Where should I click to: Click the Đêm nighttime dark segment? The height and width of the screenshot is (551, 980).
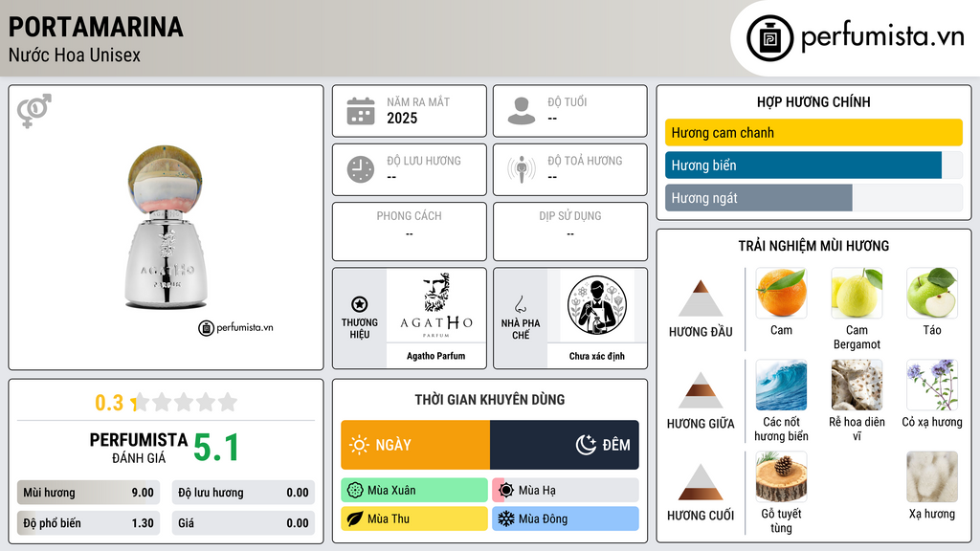tap(565, 445)
